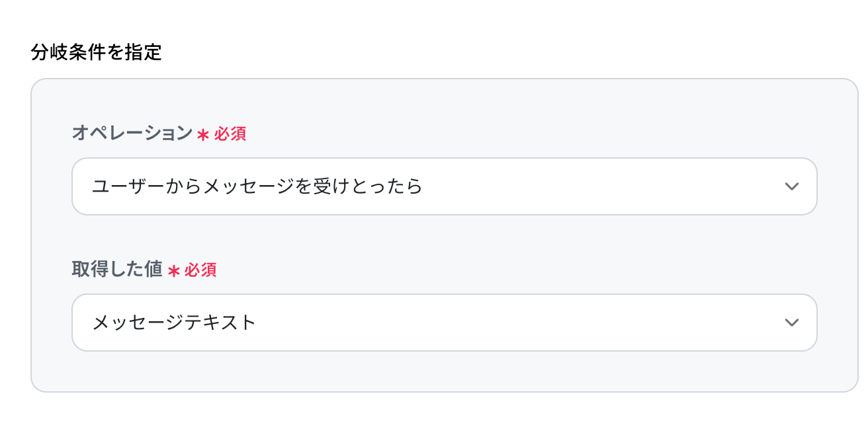Click the 取得した値 field label
The image size is (868, 423).
point(117,270)
